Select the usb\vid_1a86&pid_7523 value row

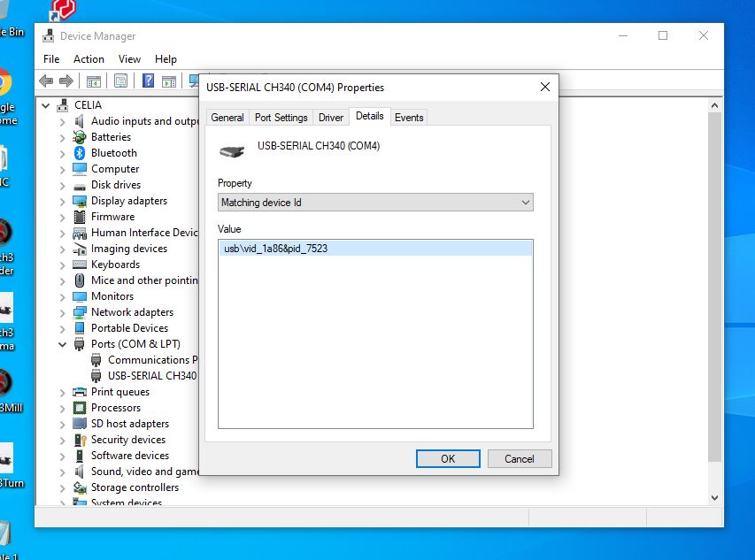[x=375, y=249]
